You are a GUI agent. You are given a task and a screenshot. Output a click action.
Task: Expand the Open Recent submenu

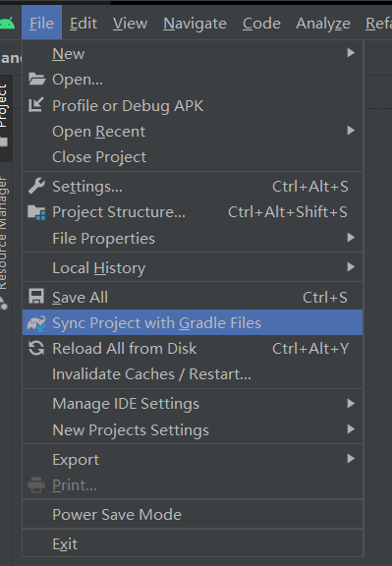coord(193,132)
